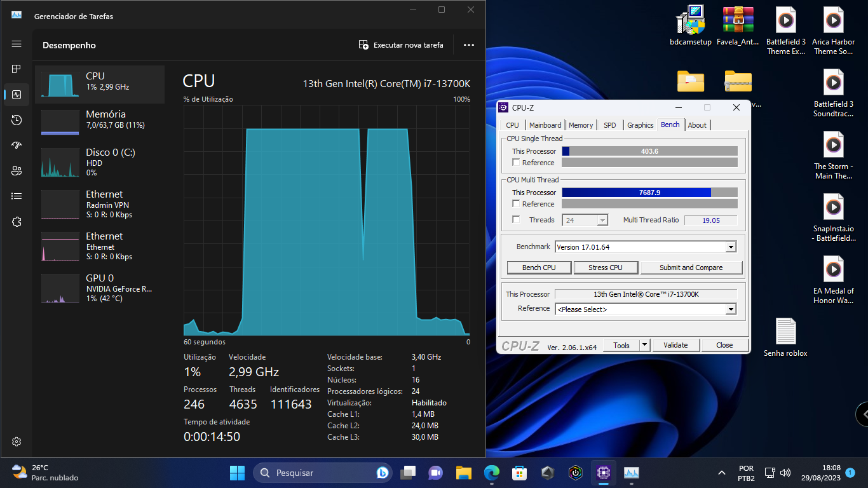Open volume control in system tray

coord(785,473)
